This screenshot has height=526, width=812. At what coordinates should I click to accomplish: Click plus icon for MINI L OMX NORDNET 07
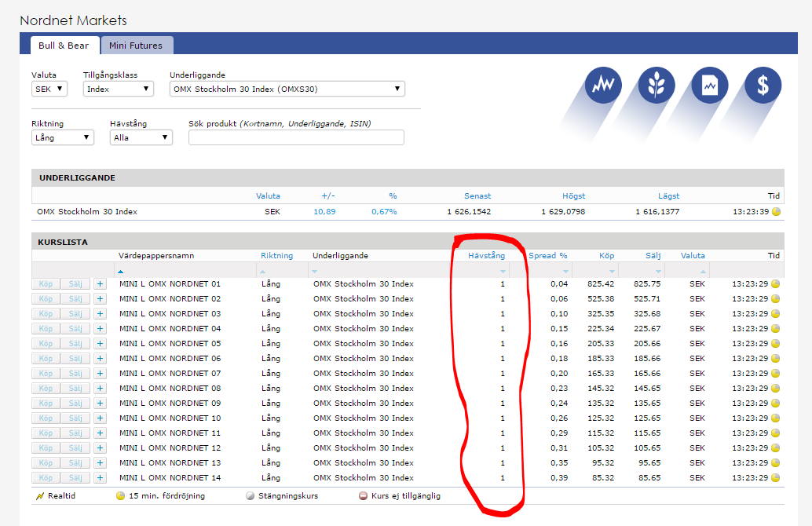100,374
